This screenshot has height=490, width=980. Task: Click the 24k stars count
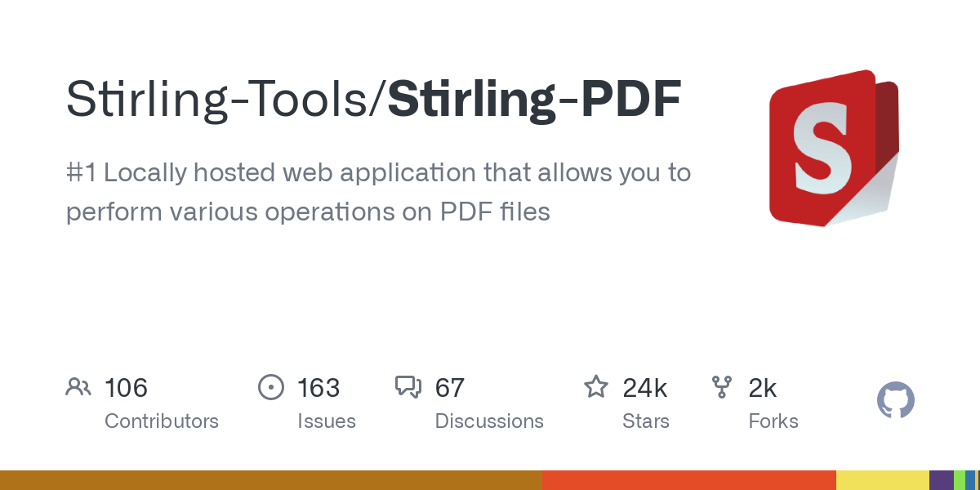(644, 388)
